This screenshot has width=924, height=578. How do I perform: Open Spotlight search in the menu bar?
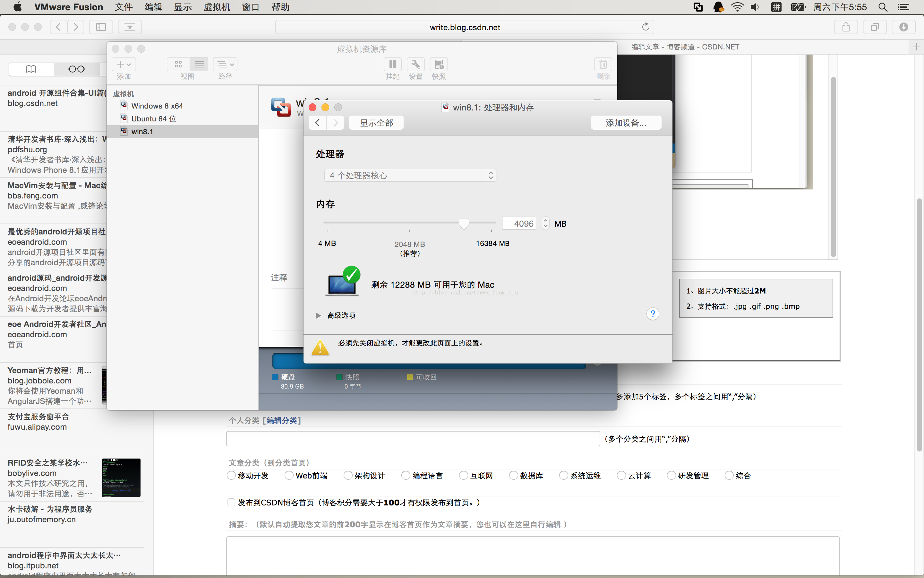(883, 7)
